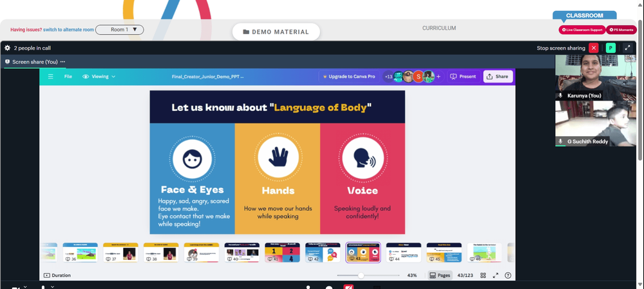Click the speaking head icon above Voice
Viewport: 644px width, 289px height.
(363, 158)
